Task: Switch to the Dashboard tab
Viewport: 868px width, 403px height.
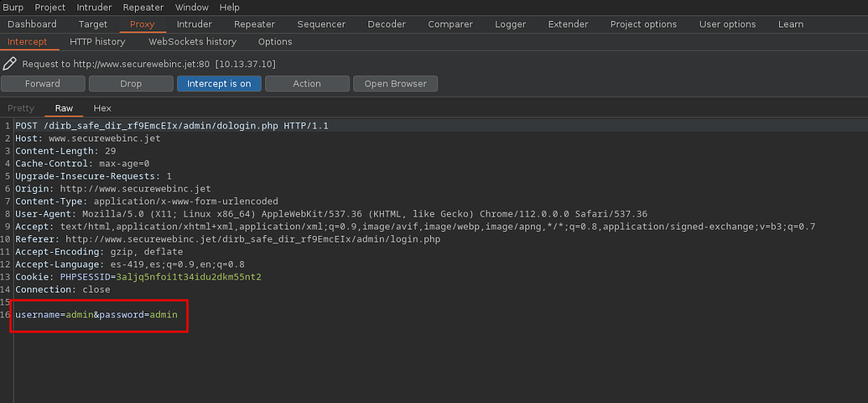Action: pyautogui.click(x=32, y=24)
